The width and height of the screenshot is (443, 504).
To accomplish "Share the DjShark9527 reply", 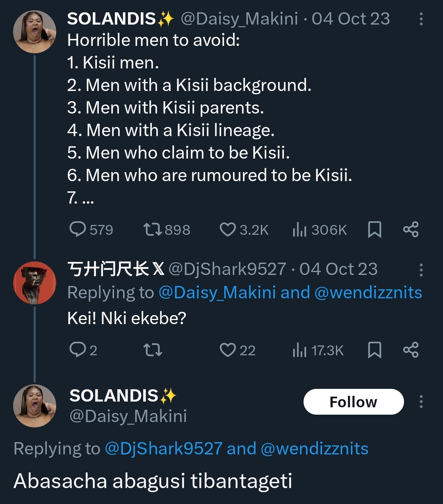I will (411, 350).
